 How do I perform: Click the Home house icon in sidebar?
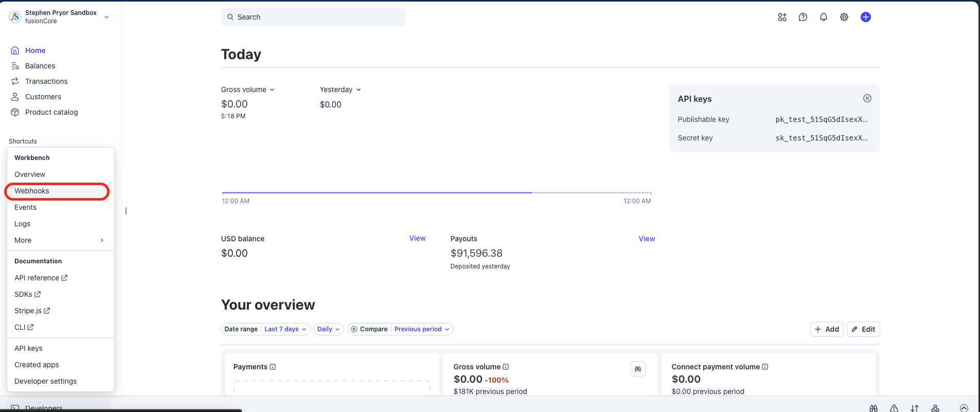click(15, 50)
